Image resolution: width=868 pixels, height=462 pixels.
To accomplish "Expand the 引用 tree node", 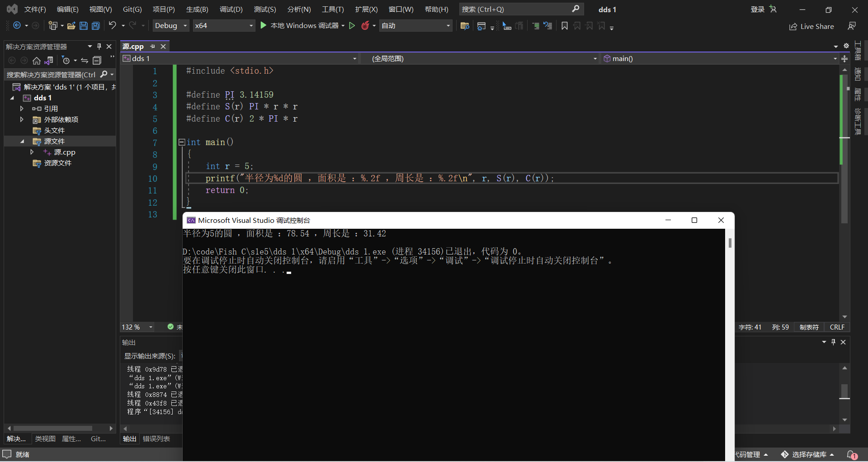I will point(22,109).
